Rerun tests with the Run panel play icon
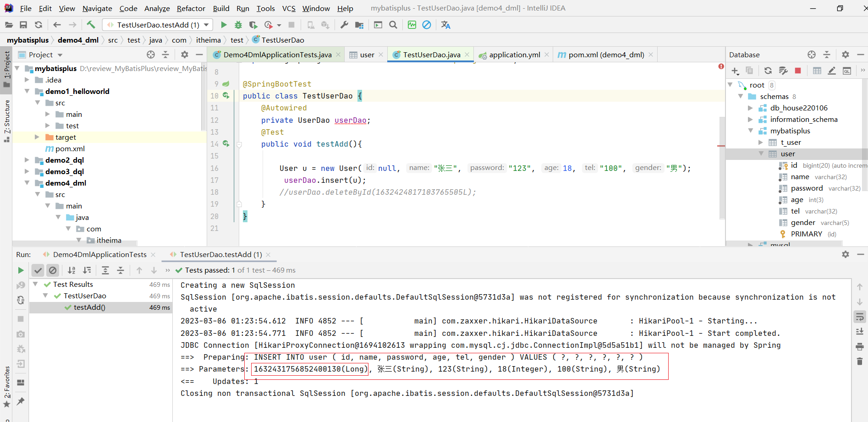Screen dimensions: 868x422 (21, 270)
